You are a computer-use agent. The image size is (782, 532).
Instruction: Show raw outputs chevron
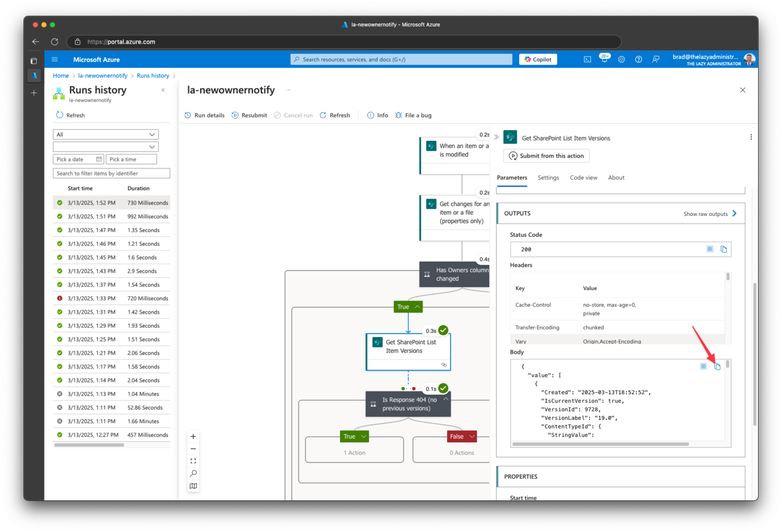734,213
